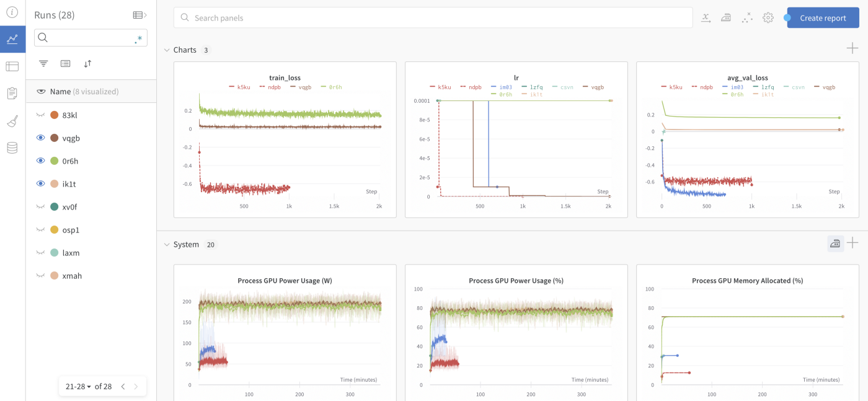Click the x-axis expression icon
The height and width of the screenshot is (401, 868).
[x=706, y=18]
